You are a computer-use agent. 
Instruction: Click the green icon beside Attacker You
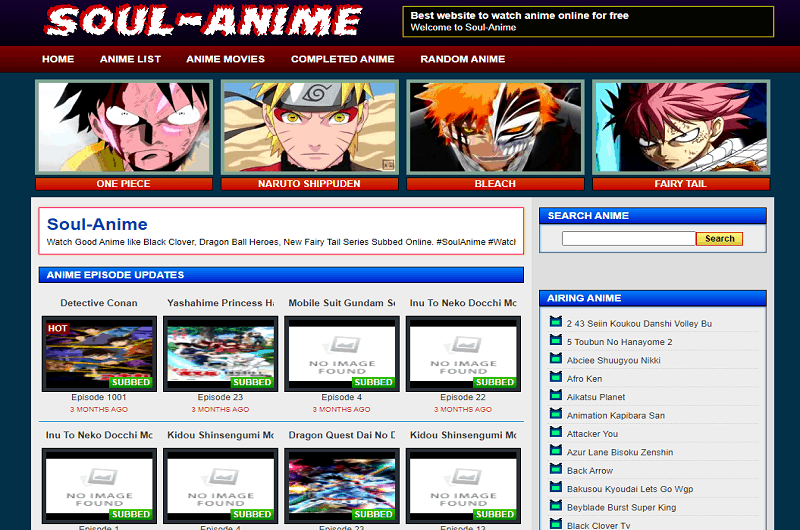(x=556, y=433)
